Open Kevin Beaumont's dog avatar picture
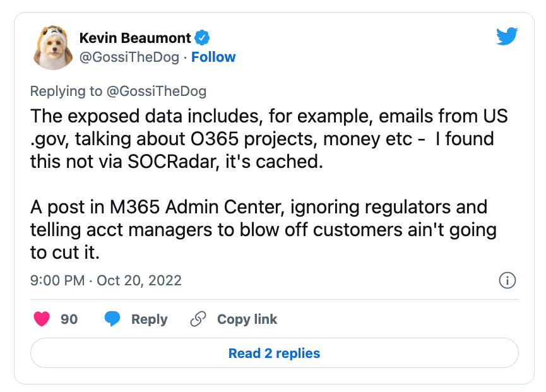Viewport: 546px width, 392px height. point(50,47)
